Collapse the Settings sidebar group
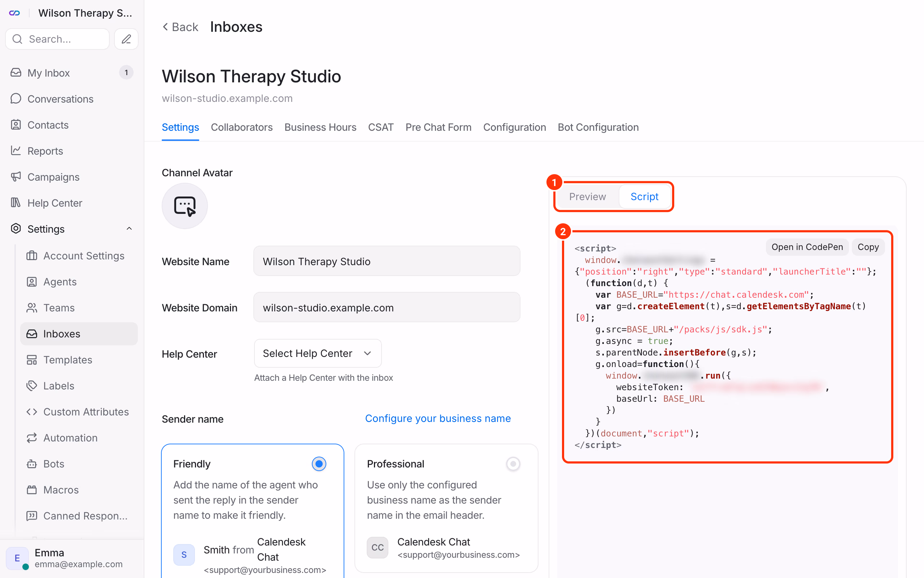Screen dimensions: 924x578 [129, 229]
